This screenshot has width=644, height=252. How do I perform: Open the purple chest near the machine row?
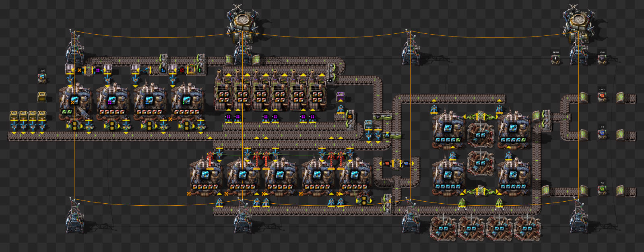pos(341,97)
